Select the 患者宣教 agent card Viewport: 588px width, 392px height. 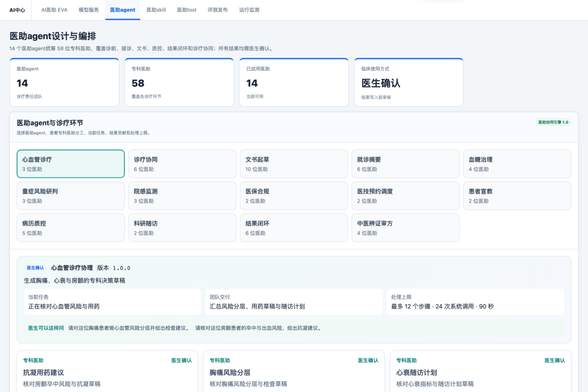(517, 196)
